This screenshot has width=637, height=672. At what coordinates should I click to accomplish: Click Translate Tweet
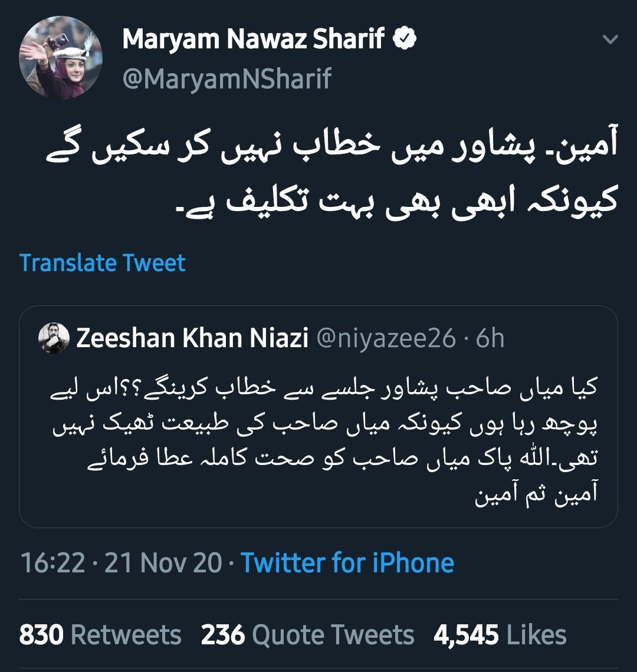[103, 263]
